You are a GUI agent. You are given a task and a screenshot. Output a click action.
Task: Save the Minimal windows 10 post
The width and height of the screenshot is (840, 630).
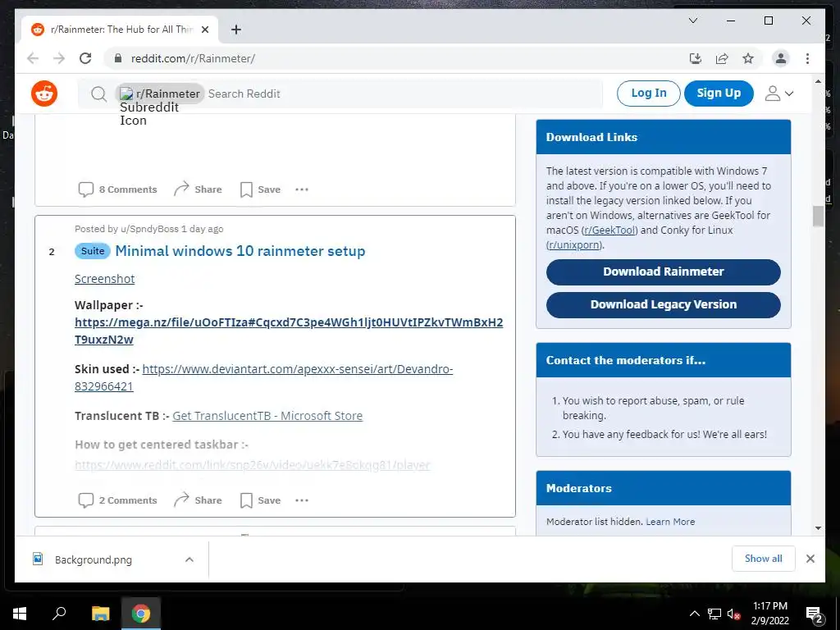[x=260, y=500]
